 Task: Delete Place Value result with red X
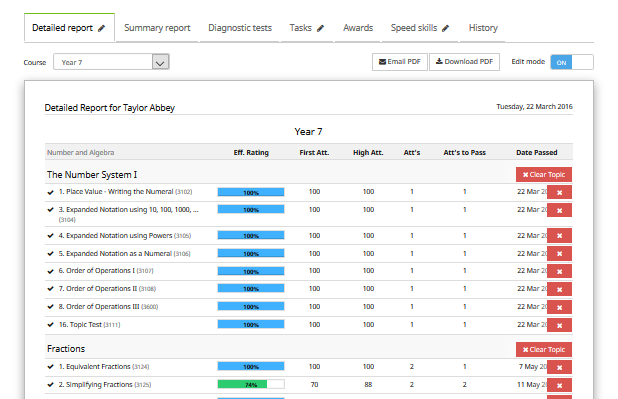click(559, 192)
